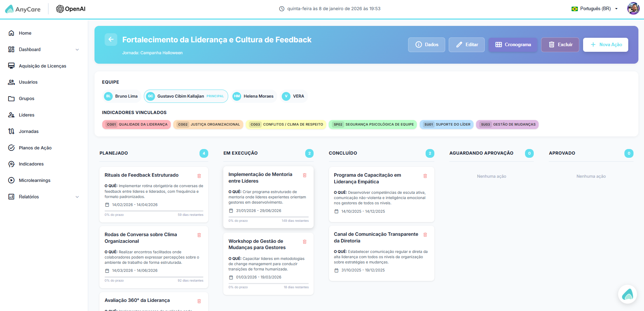Click the Excluir button
Screen dimensions: 644x311
[x=560, y=45]
